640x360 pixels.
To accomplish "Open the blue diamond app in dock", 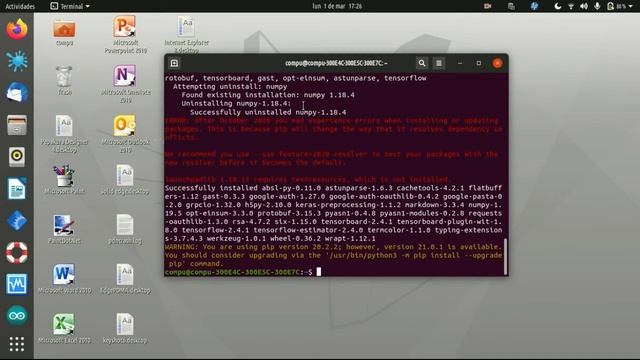I will (17, 221).
